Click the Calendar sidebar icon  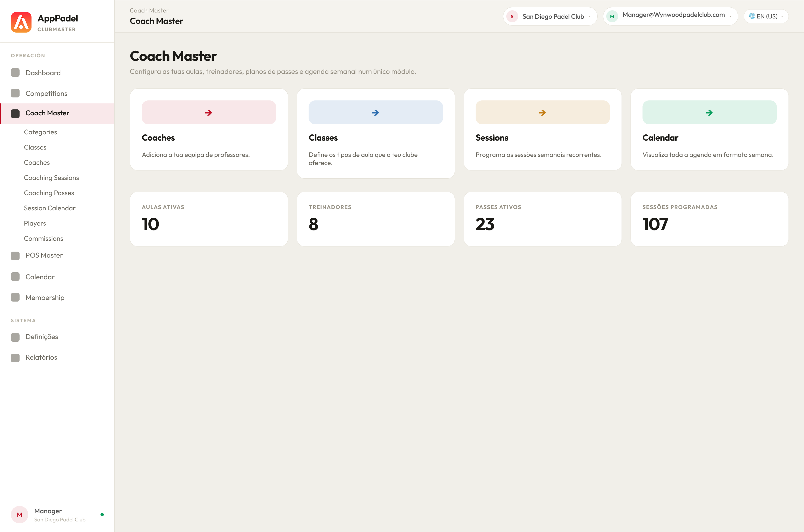click(15, 277)
